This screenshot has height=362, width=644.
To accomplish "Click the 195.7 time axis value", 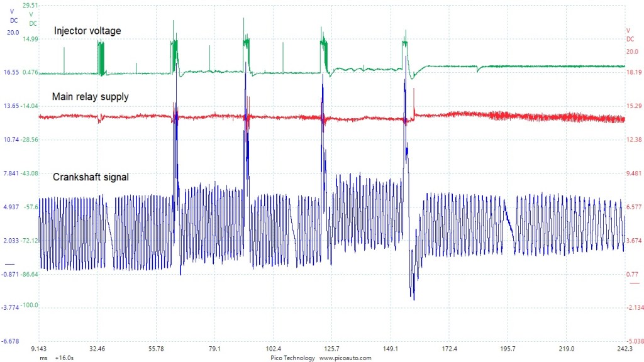I will coord(507,349).
